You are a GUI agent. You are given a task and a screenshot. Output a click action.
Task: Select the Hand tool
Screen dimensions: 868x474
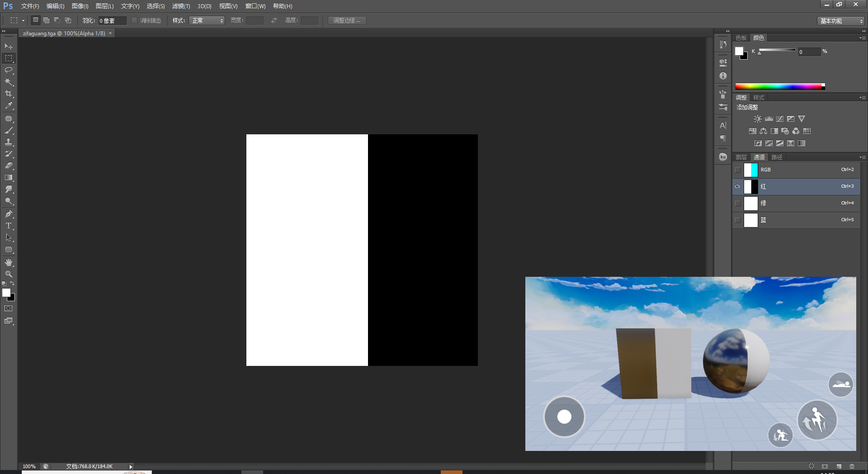coord(9,262)
